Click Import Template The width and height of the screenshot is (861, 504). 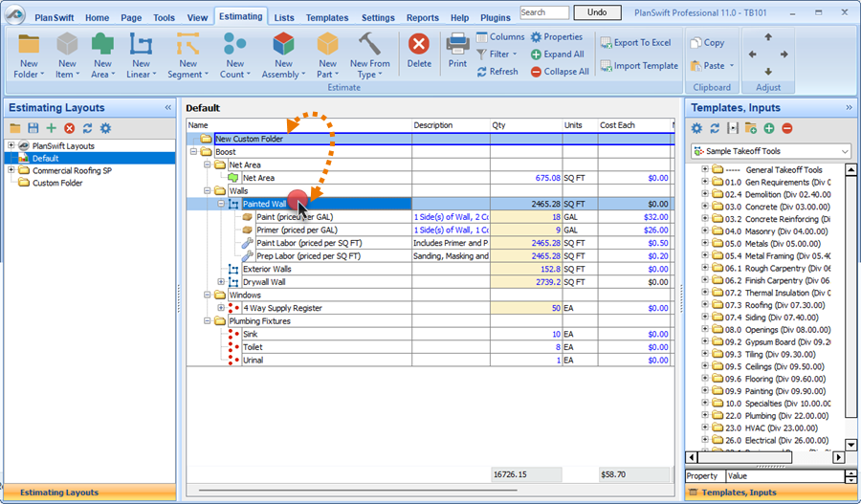click(x=639, y=65)
